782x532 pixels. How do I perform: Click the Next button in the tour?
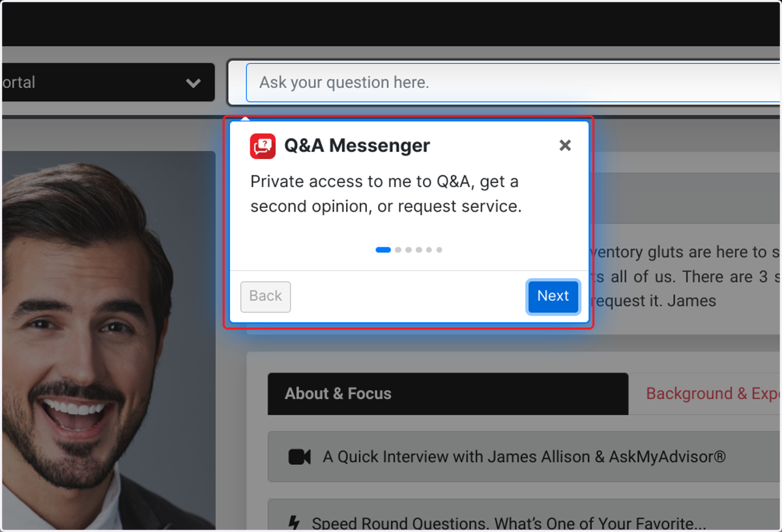[x=553, y=296]
